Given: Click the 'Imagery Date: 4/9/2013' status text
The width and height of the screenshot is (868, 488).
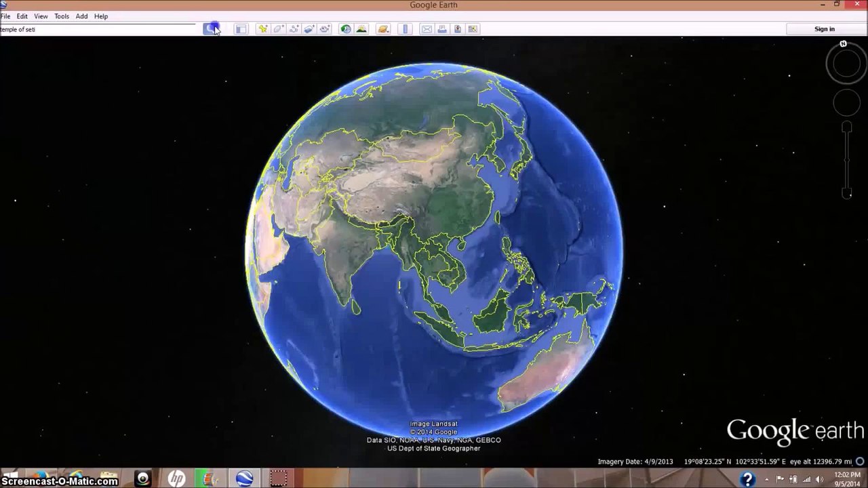Looking at the screenshot, I should click(x=635, y=462).
